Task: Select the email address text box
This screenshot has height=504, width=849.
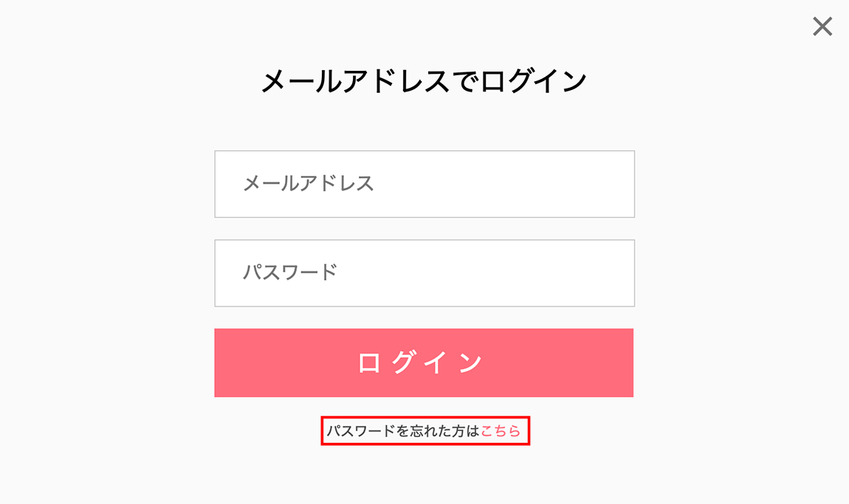Action: pos(424,184)
